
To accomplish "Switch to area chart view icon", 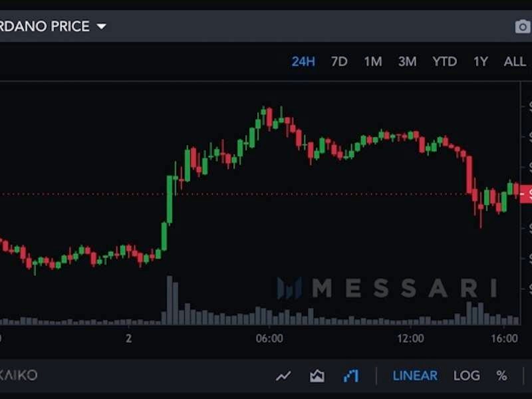I will [x=317, y=376].
